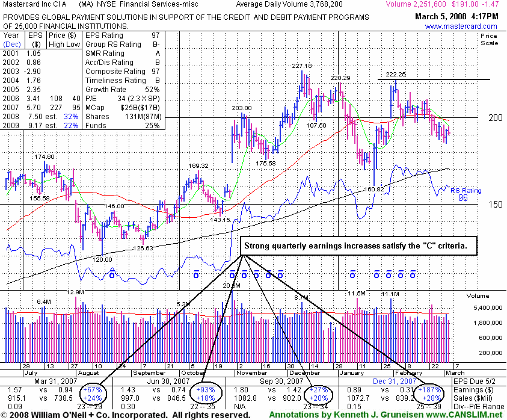The width and height of the screenshot is (507, 420).
Task: Click the 120.00 low label
Action: (102, 259)
